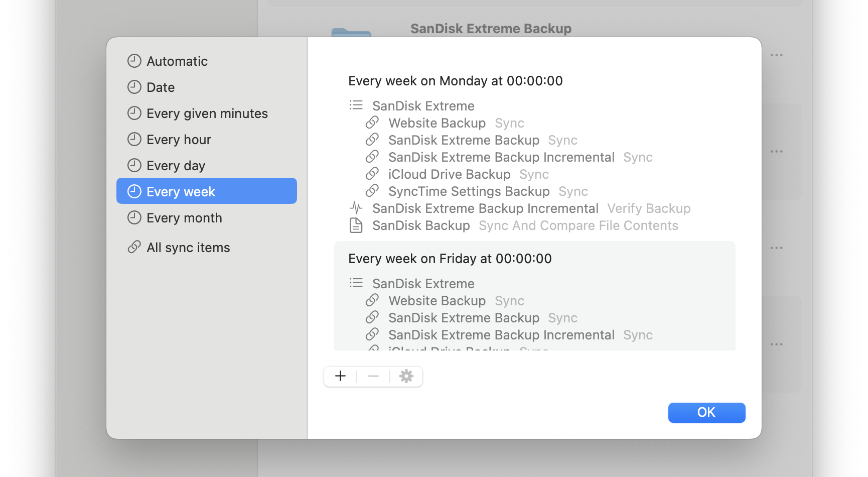
Task: Click link icon for SanDisk Extreme Backup under Monday
Action: point(372,140)
